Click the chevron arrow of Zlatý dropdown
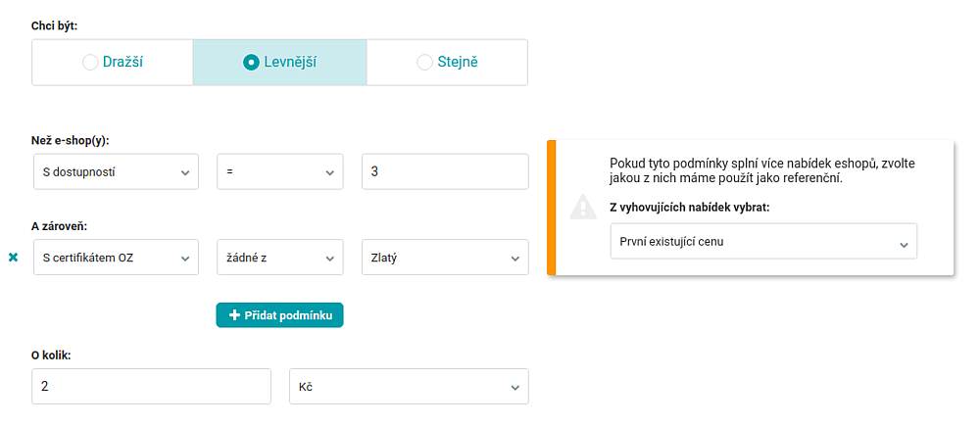Screen dimensions: 980x426 click(515, 258)
